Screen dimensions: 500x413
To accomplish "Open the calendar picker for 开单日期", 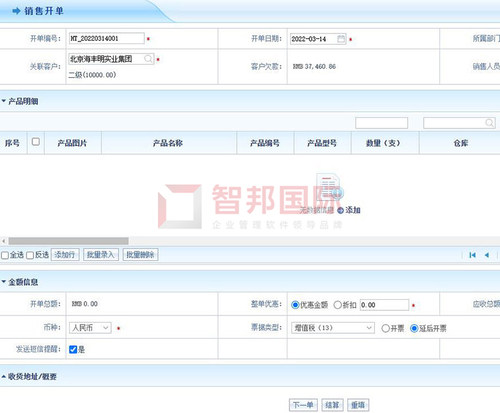I will (341, 39).
